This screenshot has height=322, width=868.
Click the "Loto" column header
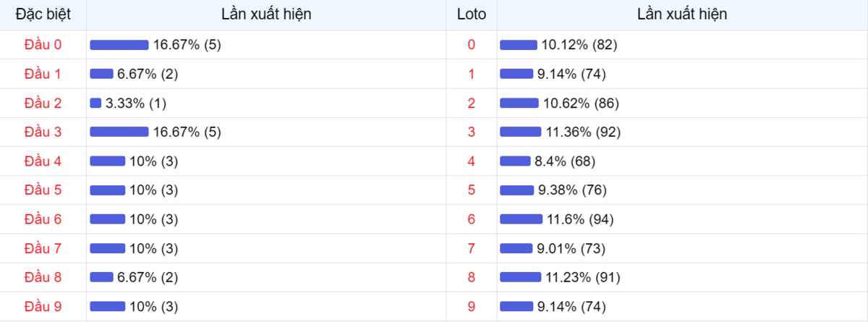tap(472, 14)
